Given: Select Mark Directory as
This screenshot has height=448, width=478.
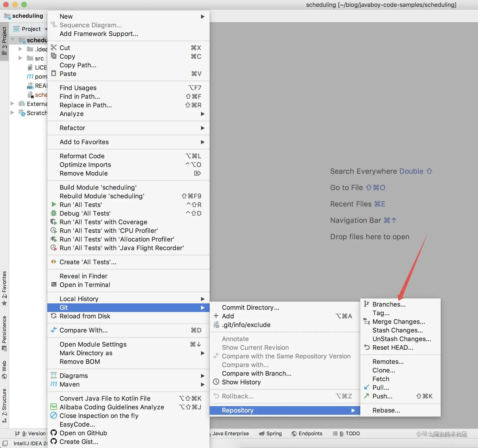Looking at the screenshot, I should tap(128, 353).
